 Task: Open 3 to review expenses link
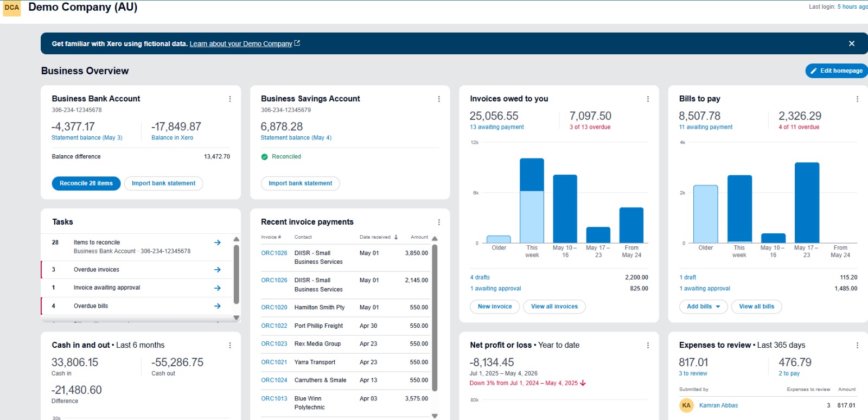[x=693, y=373]
